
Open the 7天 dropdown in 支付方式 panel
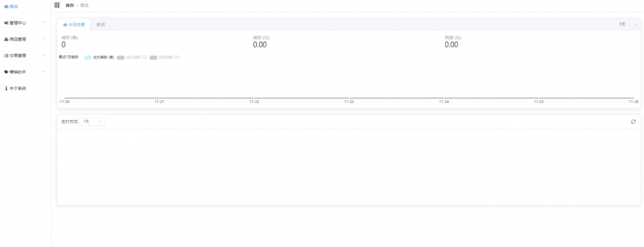click(x=92, y=121)
